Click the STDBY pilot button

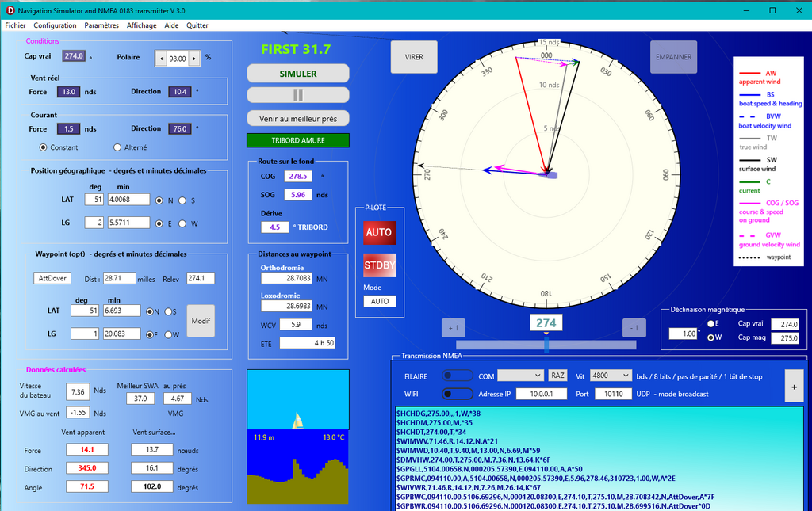click(380, 265)
